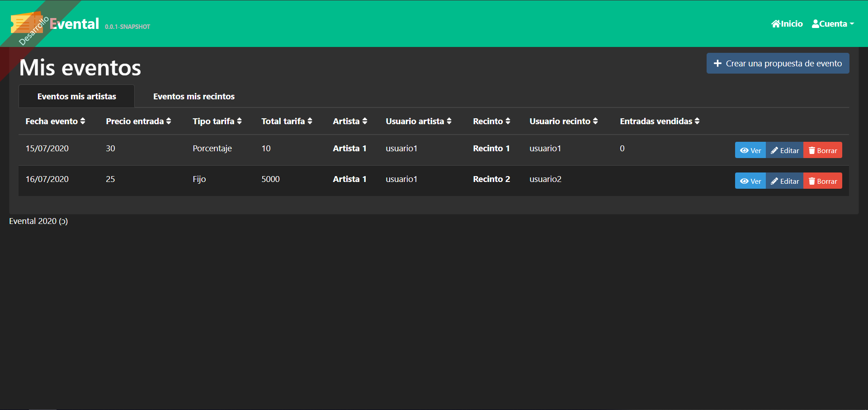Sort by Tipo tarifa column

217,121
